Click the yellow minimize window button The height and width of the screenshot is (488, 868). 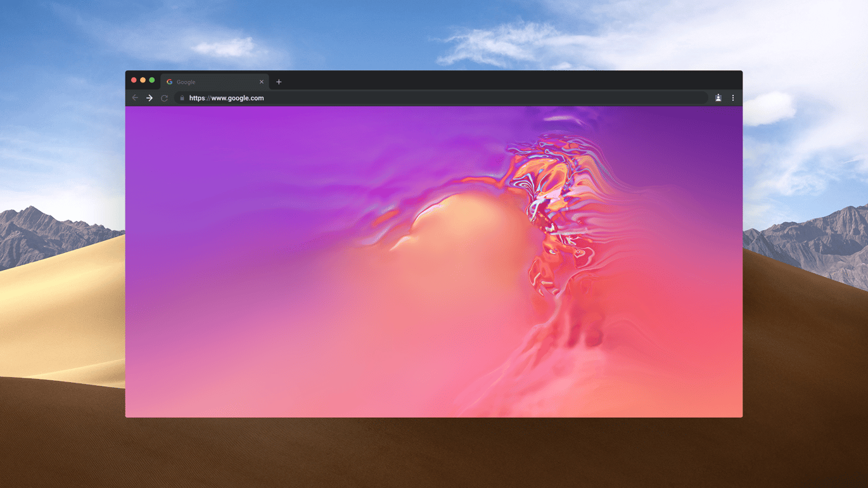click(x=143, y=80)
